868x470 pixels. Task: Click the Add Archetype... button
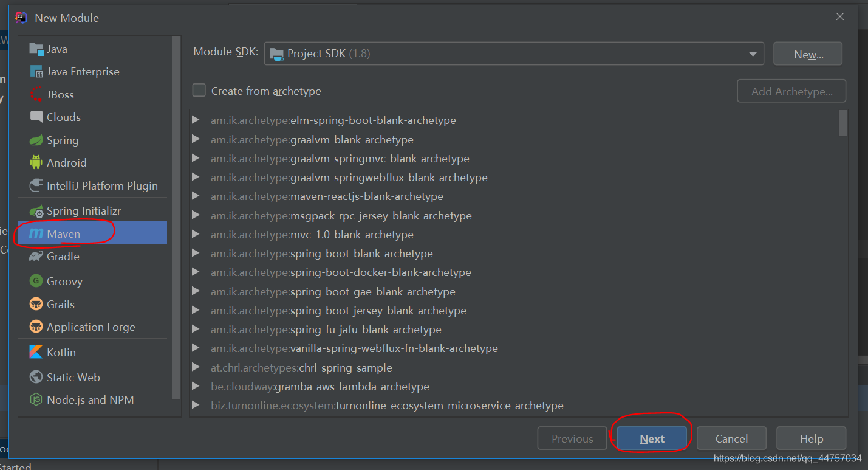tap(791, 91)
